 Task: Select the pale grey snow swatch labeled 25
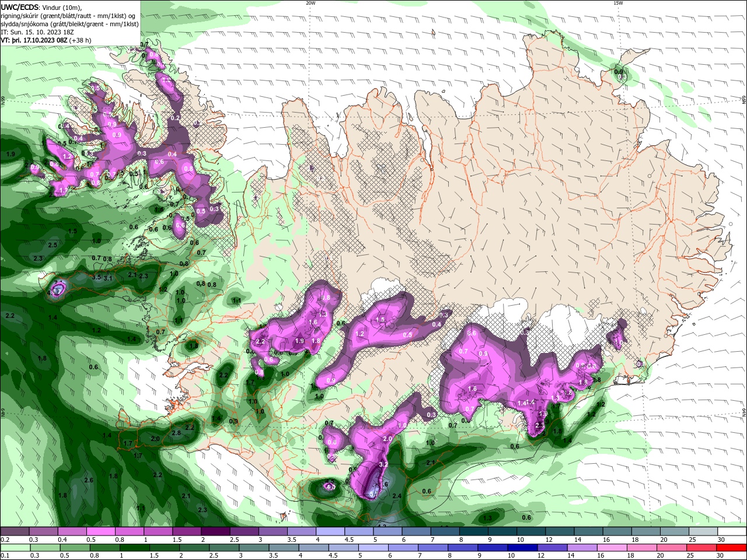coord(703,531)
